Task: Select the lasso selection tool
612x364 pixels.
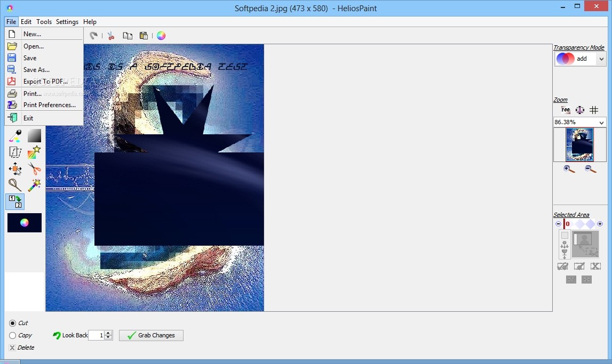Action: click(15, 185)
